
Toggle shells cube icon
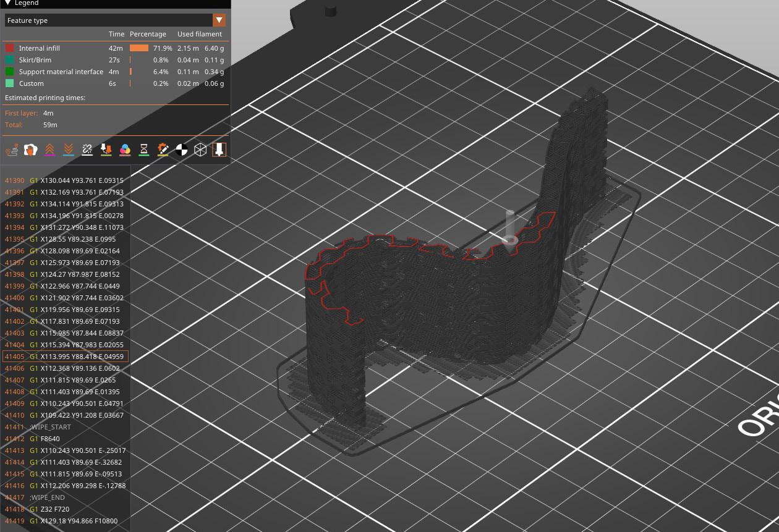click(200, 150)
